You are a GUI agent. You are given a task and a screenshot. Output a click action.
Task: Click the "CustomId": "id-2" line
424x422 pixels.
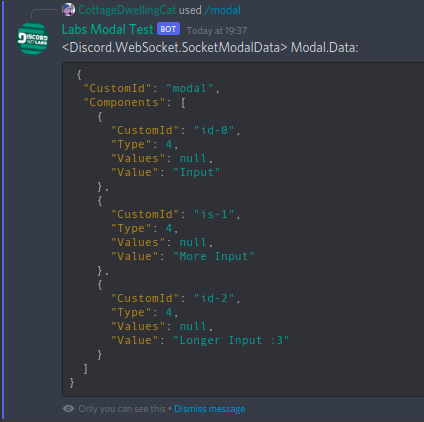(x=176, y=298)
